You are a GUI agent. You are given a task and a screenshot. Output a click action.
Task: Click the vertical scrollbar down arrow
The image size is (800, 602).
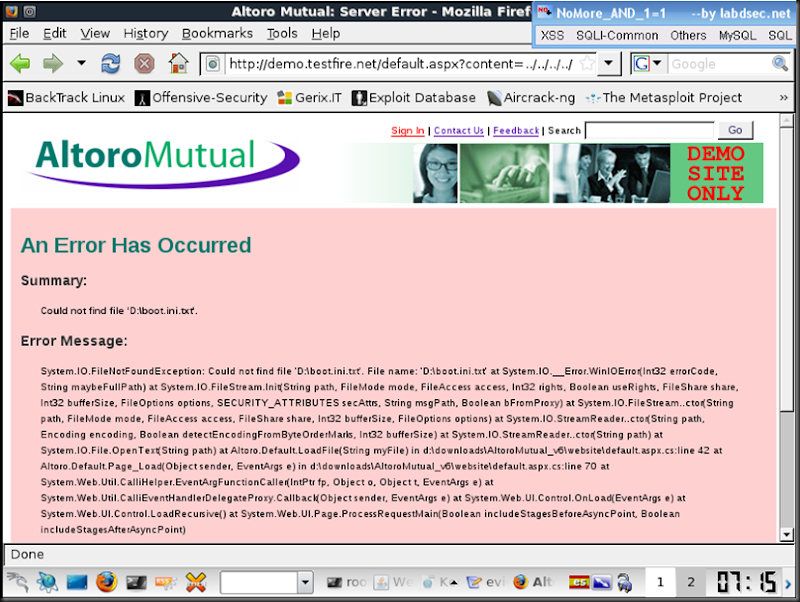786,535
